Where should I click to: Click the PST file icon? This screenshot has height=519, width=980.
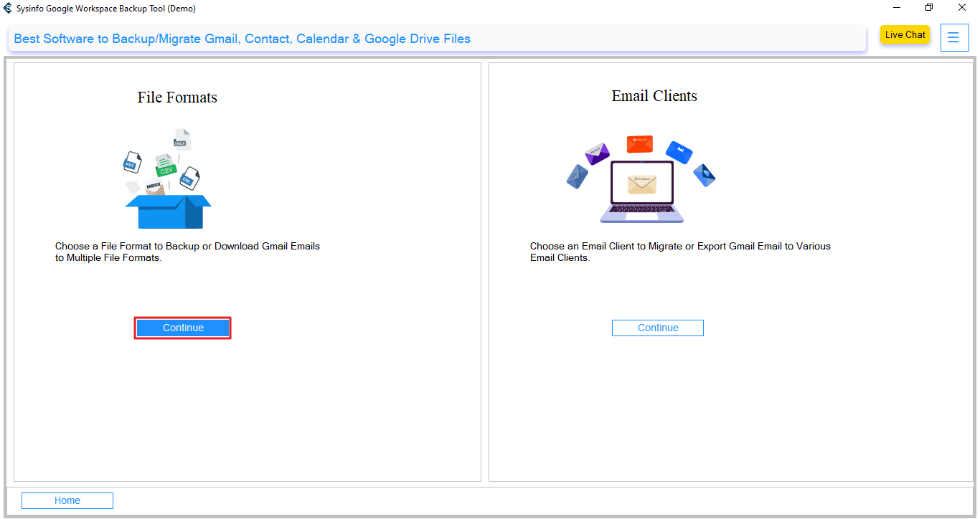(x=131, y=163)
